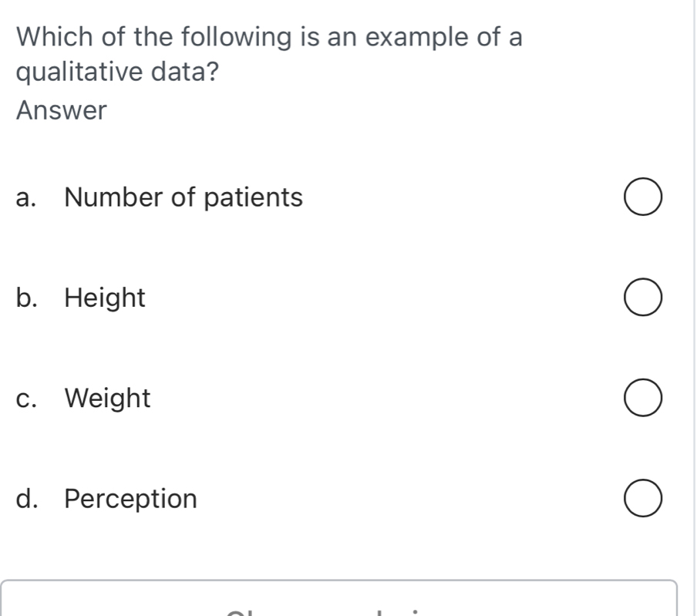Click the 'd.' option letter
This screenshot has height=616, width=697.
[27, 500]
